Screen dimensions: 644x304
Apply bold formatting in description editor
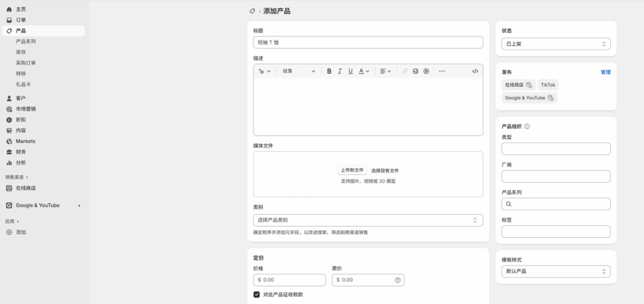[329, 71]
